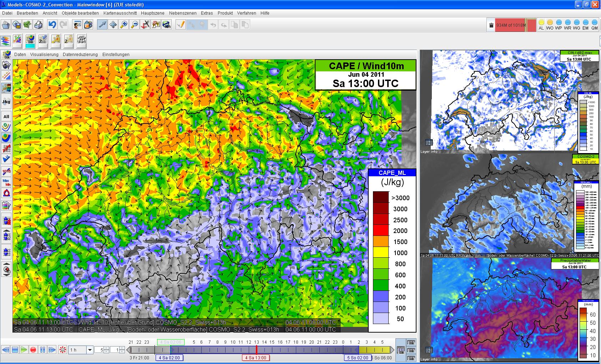Click the 4 Sa 13:00 timeline marker
601x364 pixels.
(256, 358)
